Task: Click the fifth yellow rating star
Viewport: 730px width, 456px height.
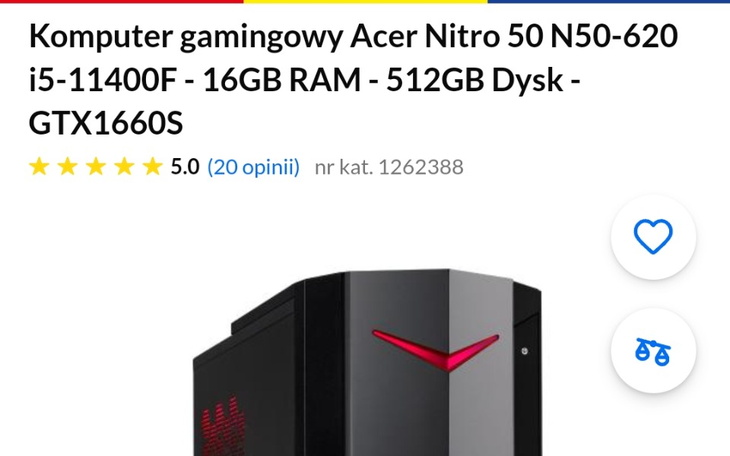Action: (153, 167)
